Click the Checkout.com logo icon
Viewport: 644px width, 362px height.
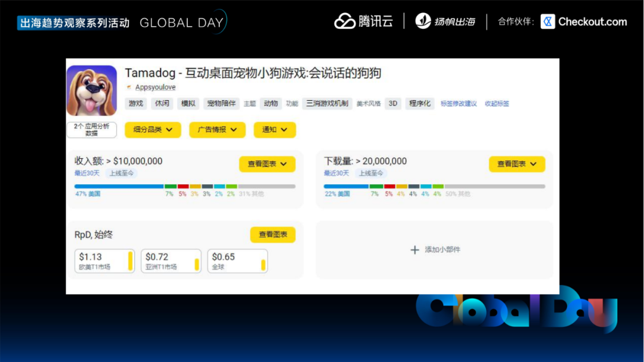(x=547, y=21)
